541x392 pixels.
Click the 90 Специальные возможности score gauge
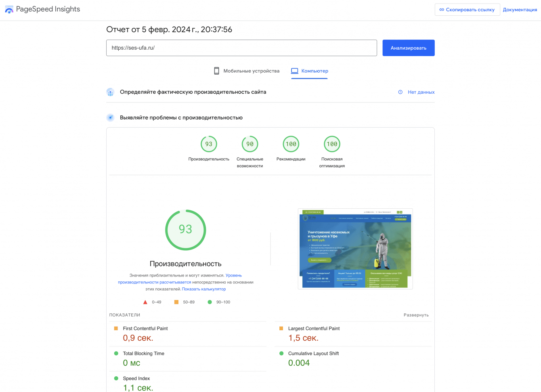coord(250,144)
